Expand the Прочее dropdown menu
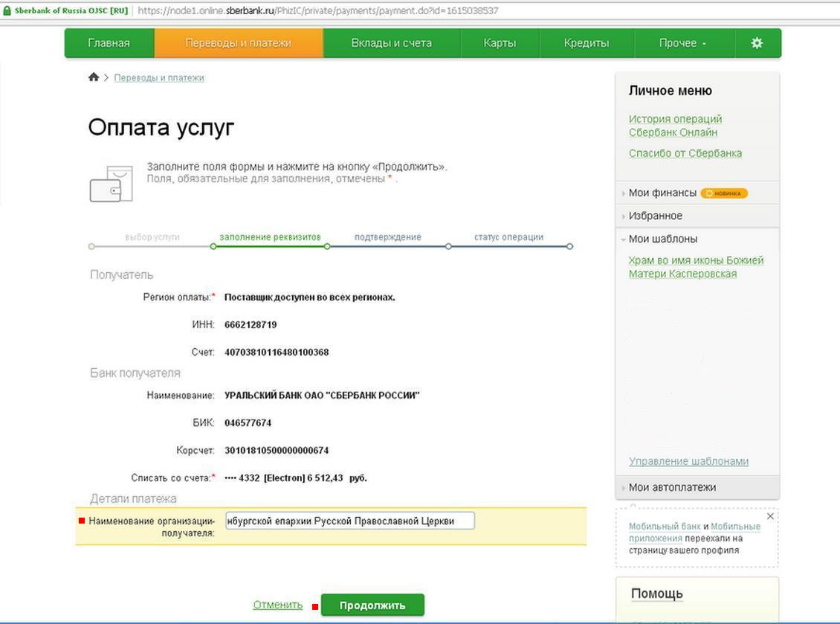The height and width of the screenshot is (624, 840). [683, 43]
